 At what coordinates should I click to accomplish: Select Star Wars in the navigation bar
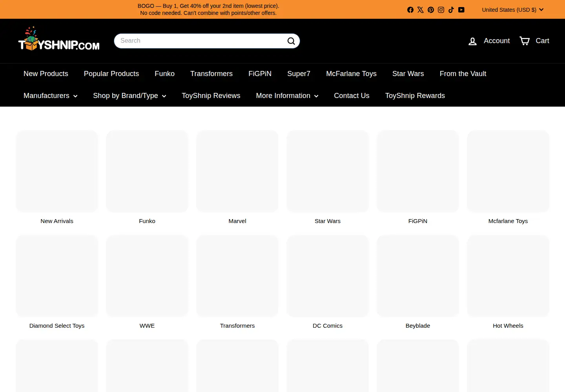tap(408, 74)
